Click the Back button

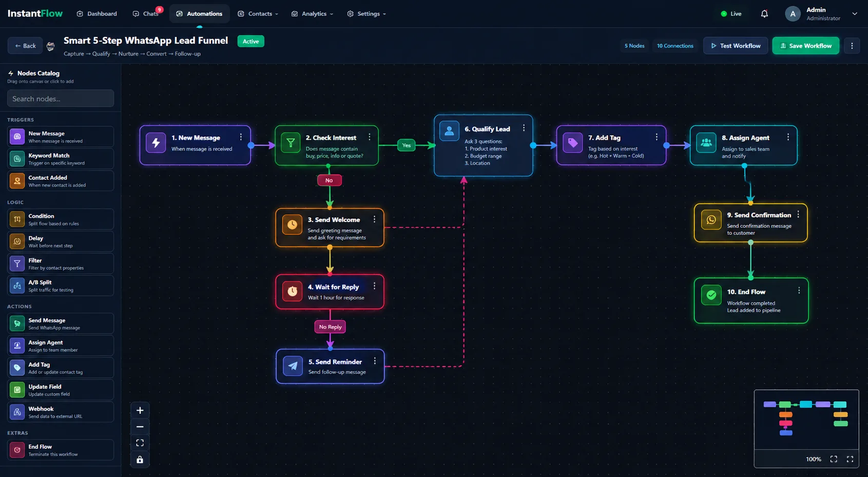tap(25, 46)
